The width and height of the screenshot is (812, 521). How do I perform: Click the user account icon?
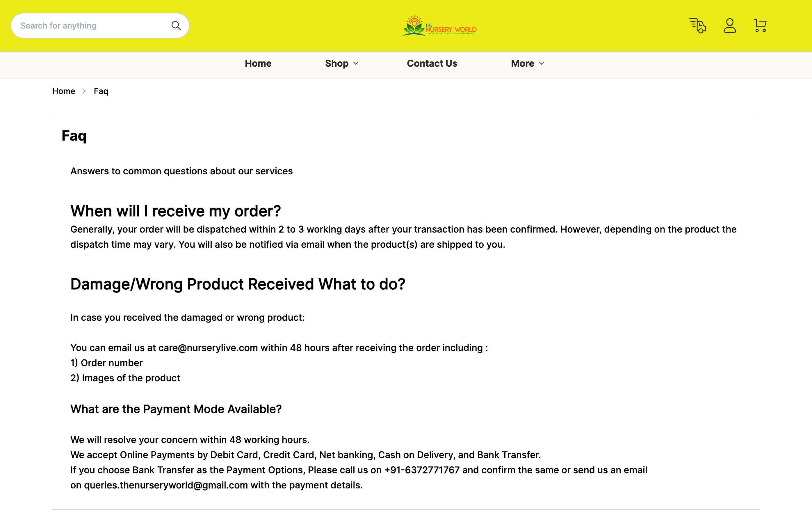[x=729, y=25]
